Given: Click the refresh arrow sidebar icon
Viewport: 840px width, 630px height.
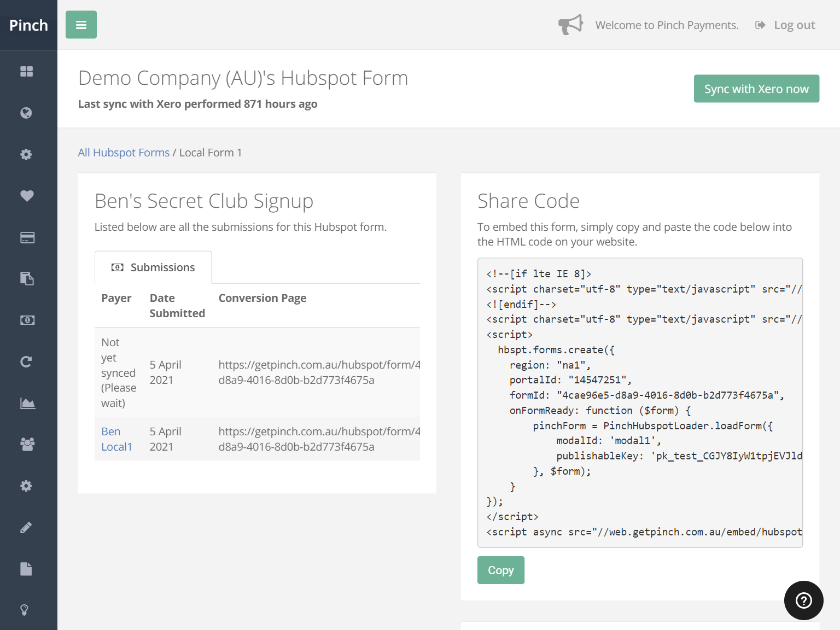Looking at the screenshot, I should tap(26, 362).
